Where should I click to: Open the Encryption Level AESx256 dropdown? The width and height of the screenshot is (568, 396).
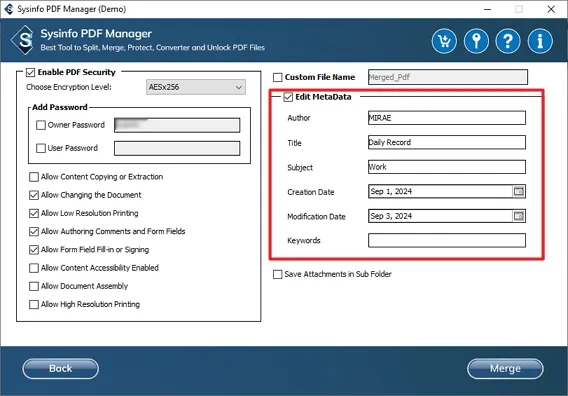[x=196, y=87]
